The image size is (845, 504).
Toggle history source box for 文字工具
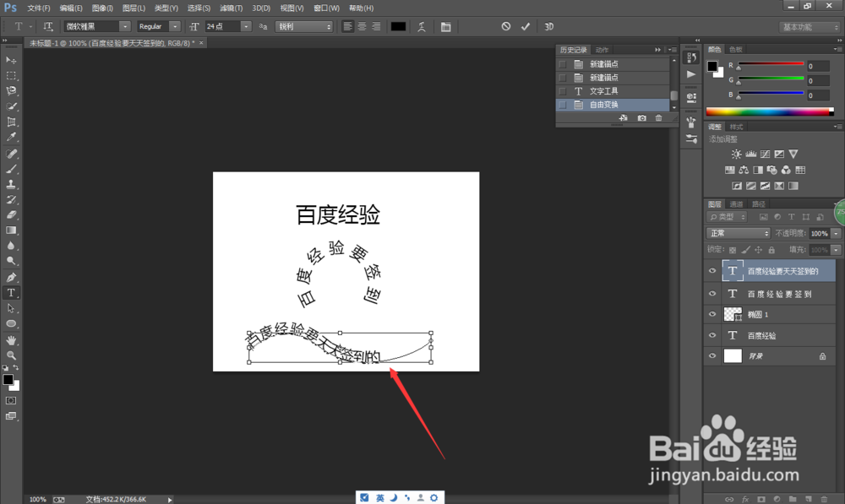pos(563,91)
